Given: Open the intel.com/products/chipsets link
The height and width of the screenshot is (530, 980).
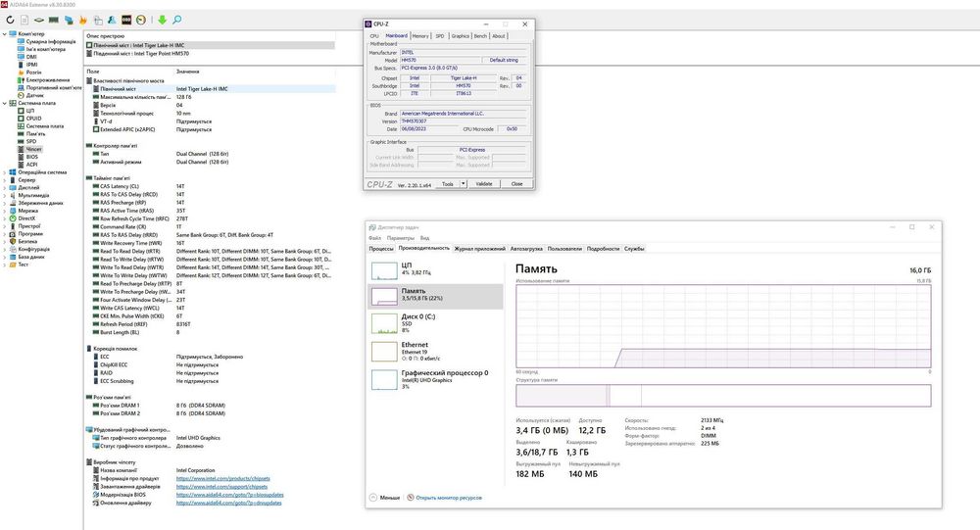Looking at the screenshot, I should 223,478.
